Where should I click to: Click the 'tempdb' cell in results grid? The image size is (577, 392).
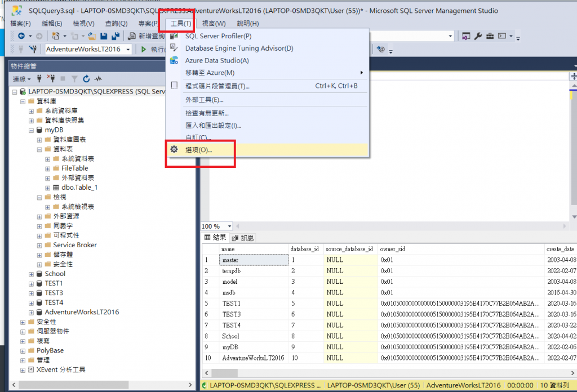254,271
